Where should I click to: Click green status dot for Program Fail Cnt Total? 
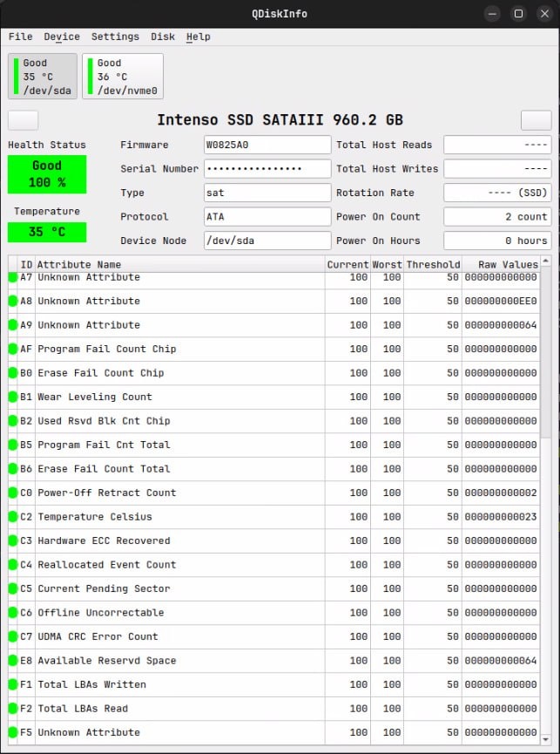click(x=13, y=445)
